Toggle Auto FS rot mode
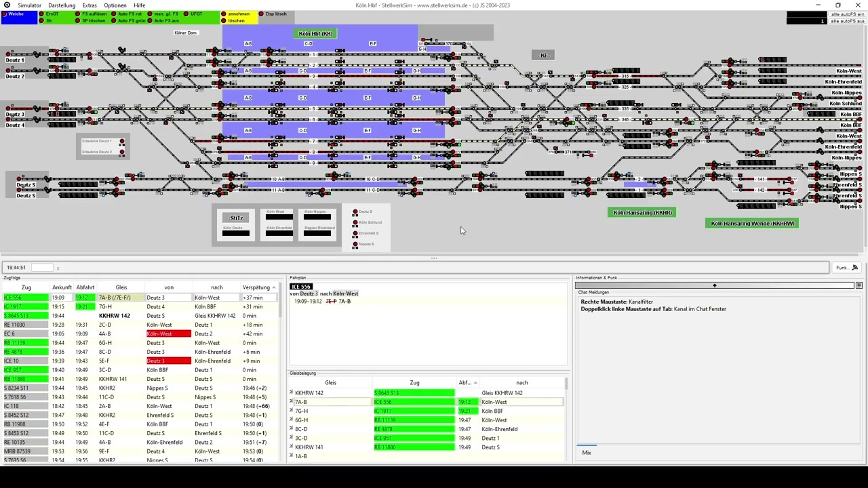Screen dimensions: 868x488 tap(114, 14)
